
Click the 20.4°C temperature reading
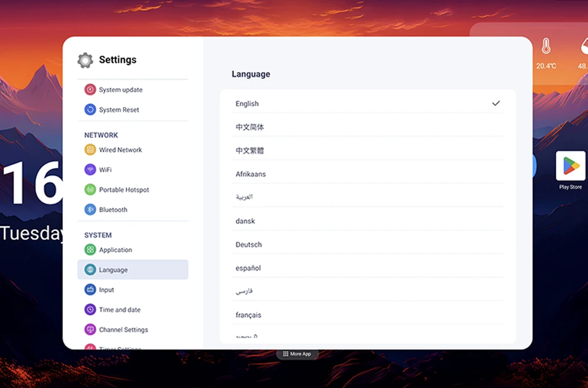coord(546,66)
